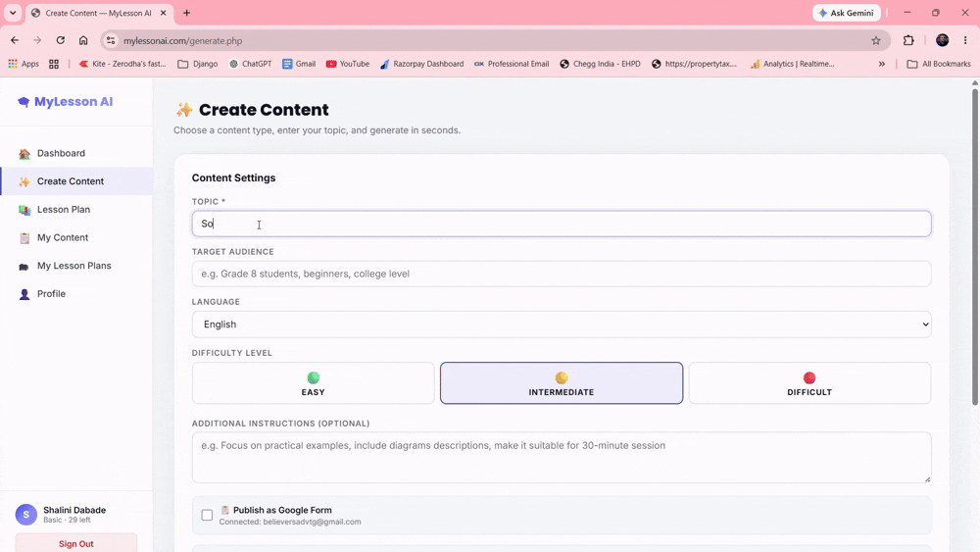Click the browser forward arrow
This screenshot has width=980, height=552.
tap(37, 40)
